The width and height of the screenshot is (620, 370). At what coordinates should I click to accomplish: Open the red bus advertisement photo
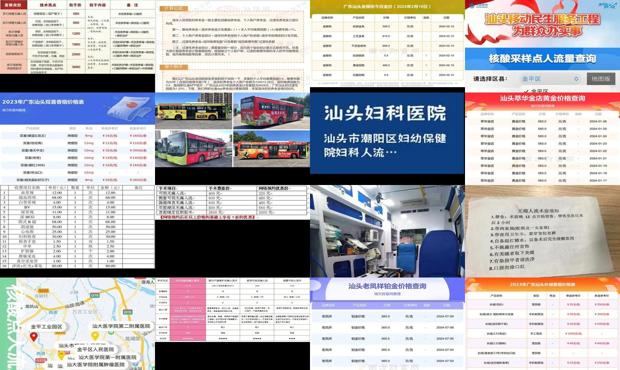click(272, 111)
